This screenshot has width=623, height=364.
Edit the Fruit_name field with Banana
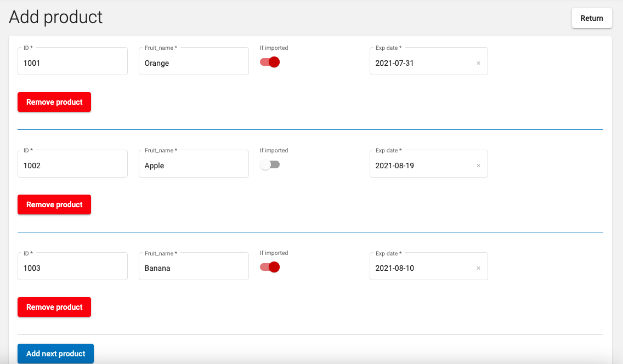click(194, 266)
